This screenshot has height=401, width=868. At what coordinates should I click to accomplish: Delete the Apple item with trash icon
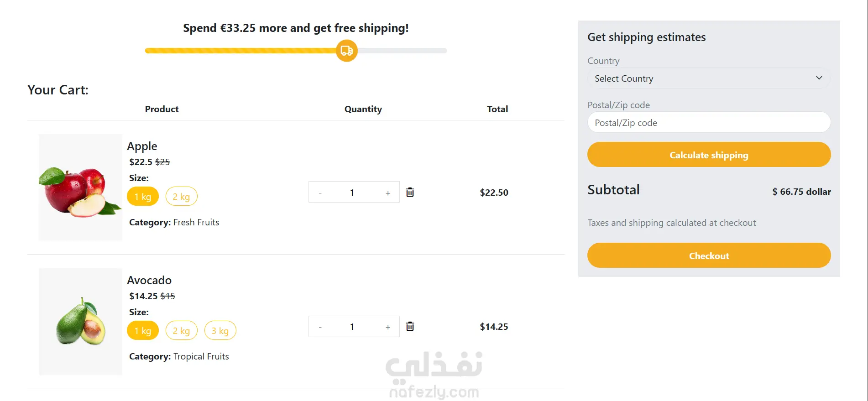[x=410, y=192]
